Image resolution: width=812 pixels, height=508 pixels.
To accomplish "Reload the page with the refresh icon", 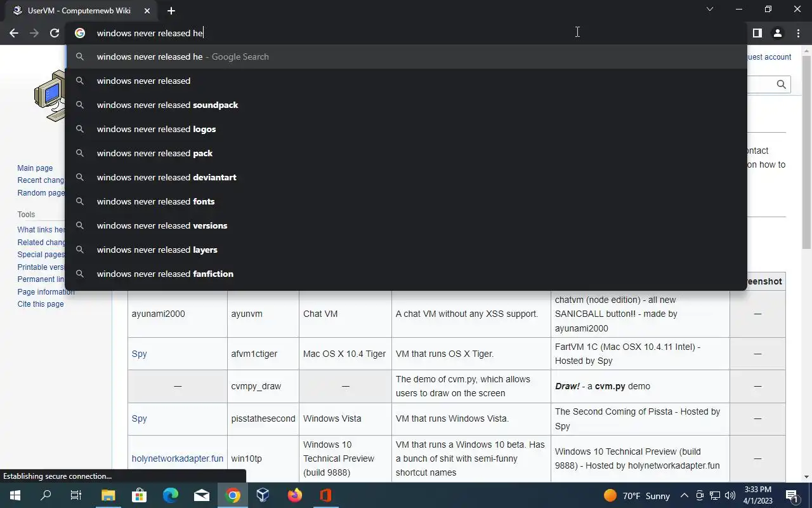I will 55,33.
